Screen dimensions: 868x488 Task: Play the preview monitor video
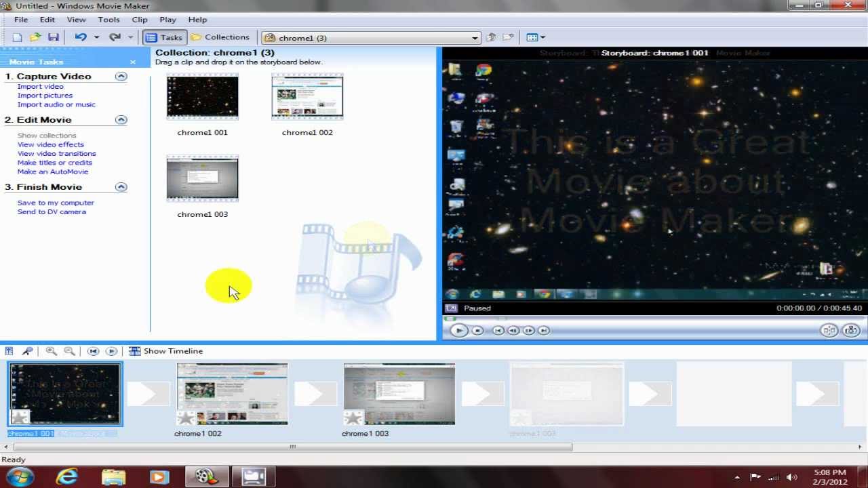click(458, 331)
